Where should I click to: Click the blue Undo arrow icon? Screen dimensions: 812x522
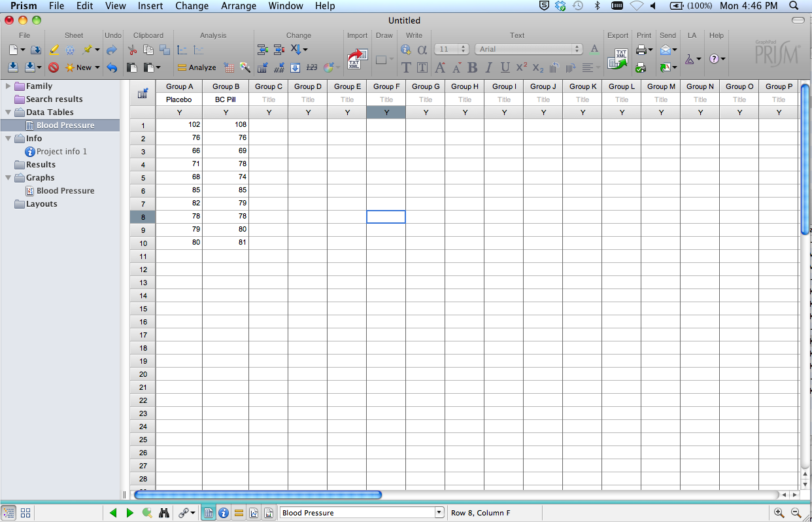click(112, 67)
